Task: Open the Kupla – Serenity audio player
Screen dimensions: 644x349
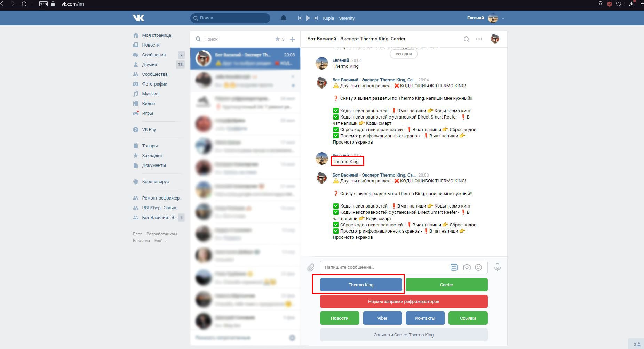Action: tap(339, 18)
